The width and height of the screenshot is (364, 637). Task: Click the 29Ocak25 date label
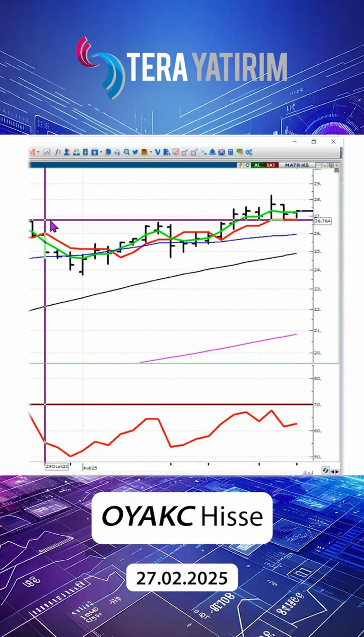[x=57, y=466]
